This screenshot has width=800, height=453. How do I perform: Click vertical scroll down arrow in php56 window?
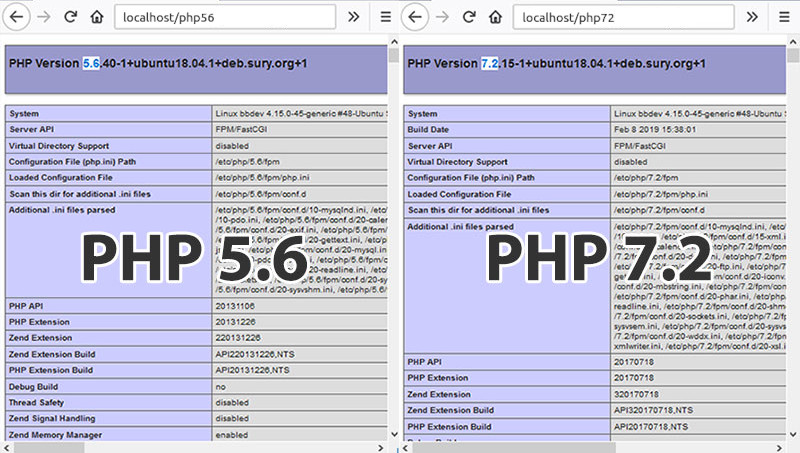pyautogui.click(x=394, y=434)
